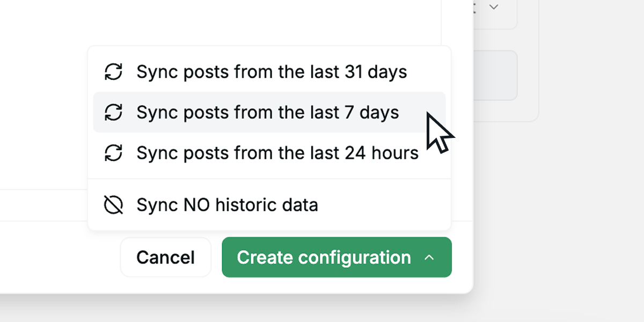
Task: Select "Sync NO historic data"
Action: pos(228,204)
